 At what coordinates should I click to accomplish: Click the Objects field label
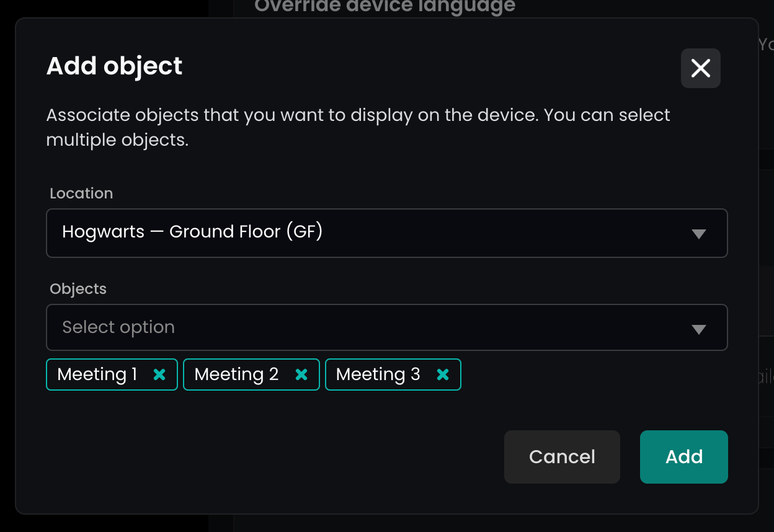click(x=78, y=289)
